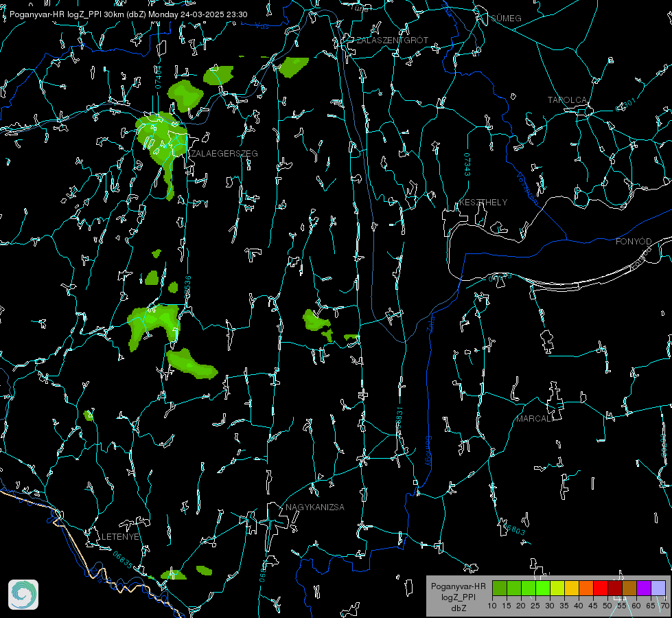Select the 45–50 dBZ bright red swatch
Viewport: 672px width, 618px height.
pos(601,588)
